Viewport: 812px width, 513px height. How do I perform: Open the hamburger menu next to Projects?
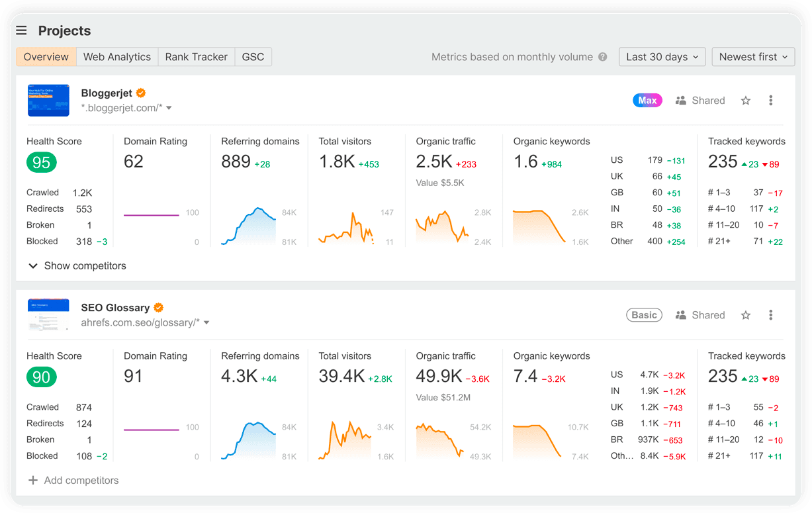pyautogui.click(x=22, y=30)
